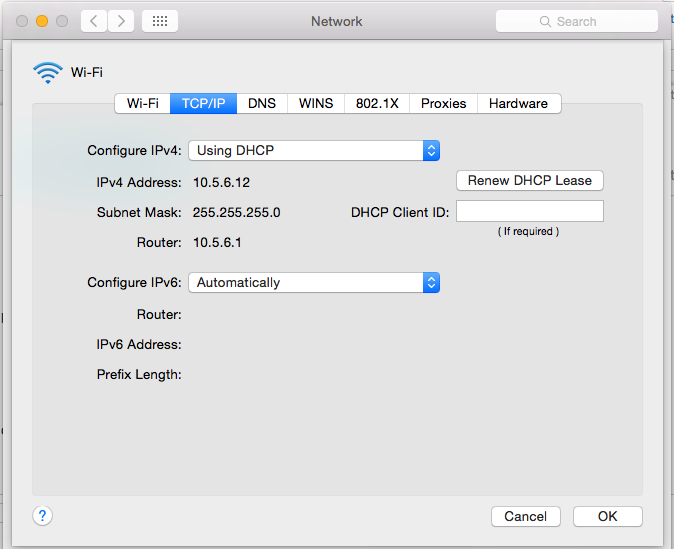Click the yellow minimize window button
Image resolution: width=674 pixels, height=549 pixels.
point(42,21)
